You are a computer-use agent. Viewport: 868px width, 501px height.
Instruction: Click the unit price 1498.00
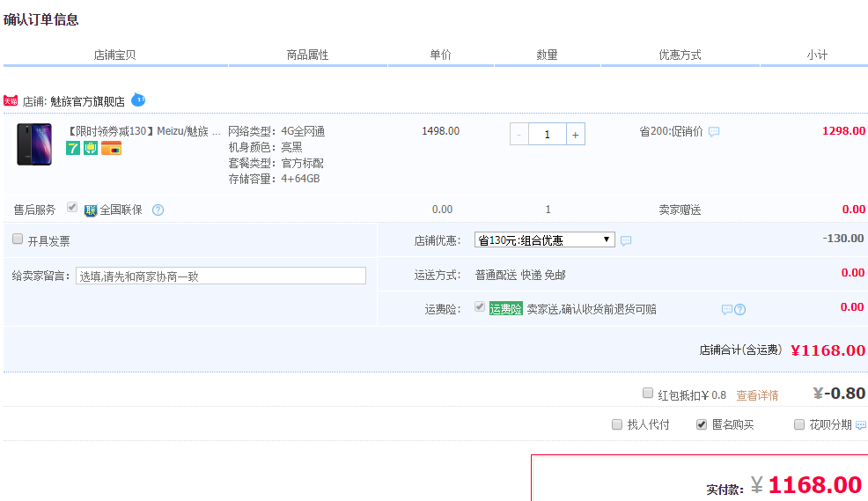(441, 131)
